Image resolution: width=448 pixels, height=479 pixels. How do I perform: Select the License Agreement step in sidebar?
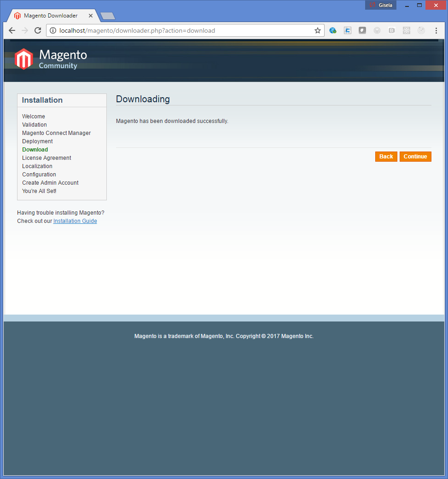point(47,158)
